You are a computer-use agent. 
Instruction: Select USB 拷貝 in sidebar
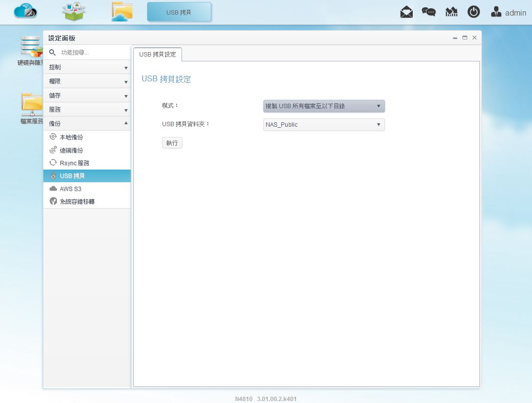click(87, 176)
